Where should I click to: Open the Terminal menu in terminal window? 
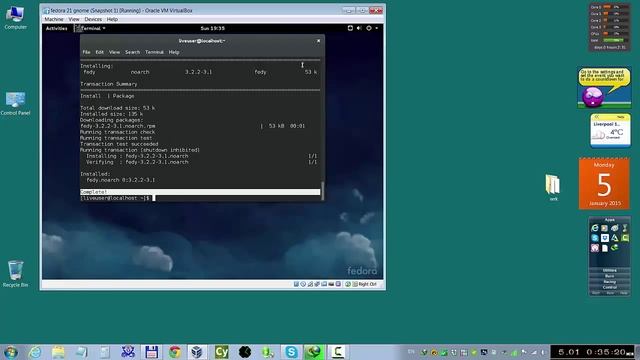pyautogui.click(x=154, y=52)
